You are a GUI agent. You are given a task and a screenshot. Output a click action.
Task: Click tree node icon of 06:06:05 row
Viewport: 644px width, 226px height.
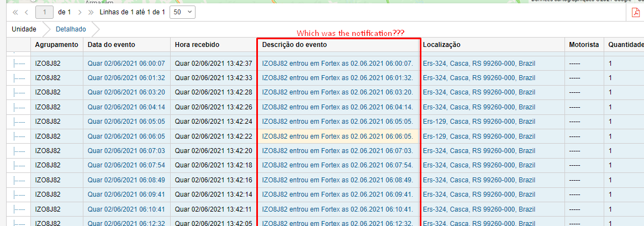(19, 136)
